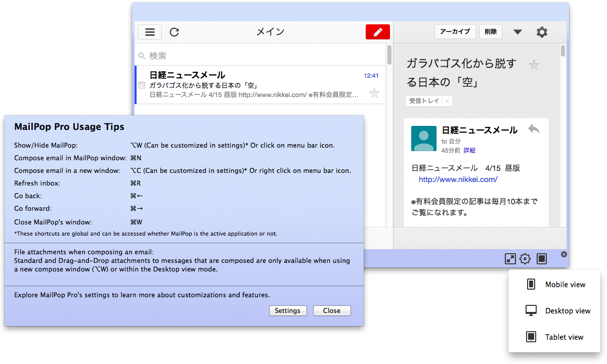Compose a new email with the red pencil button

[x=378, y=32]
